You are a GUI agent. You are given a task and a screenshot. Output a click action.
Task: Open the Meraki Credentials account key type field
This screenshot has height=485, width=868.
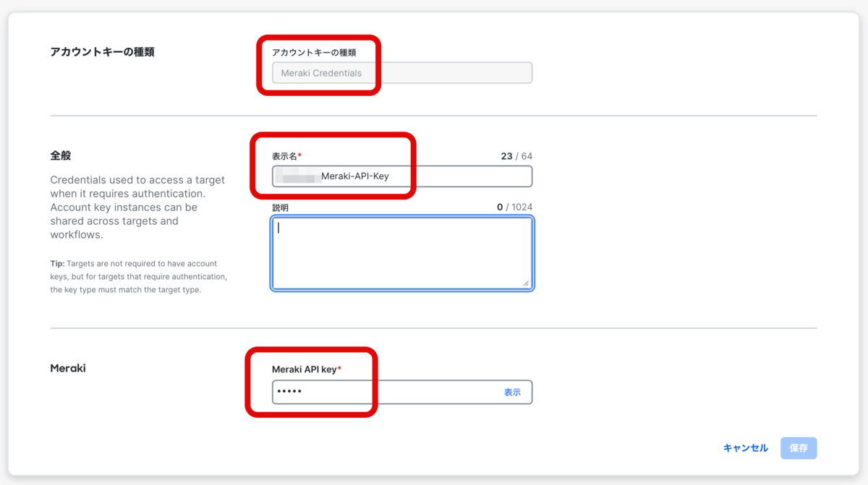click(401, 73)
